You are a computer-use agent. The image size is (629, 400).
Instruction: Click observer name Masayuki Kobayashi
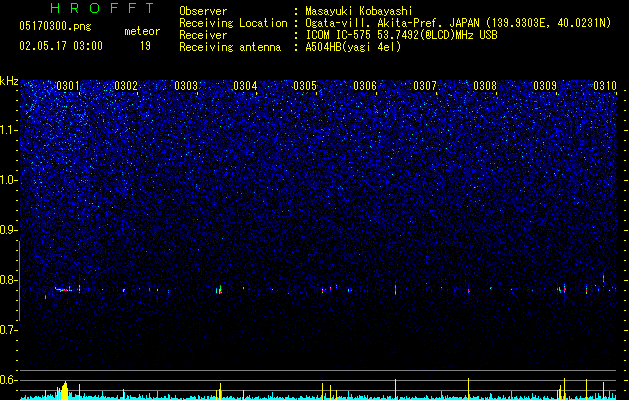[x=359, y=11]
